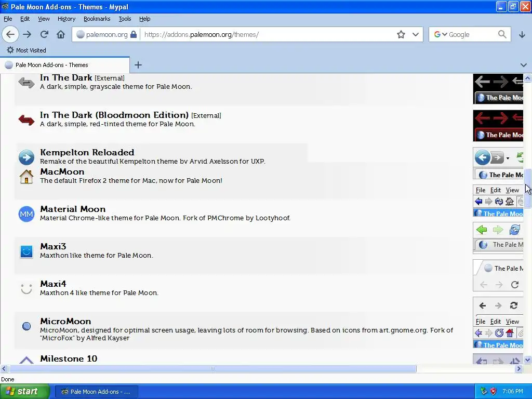Reload the current page

pyautogui.click(x=44, y=34)
